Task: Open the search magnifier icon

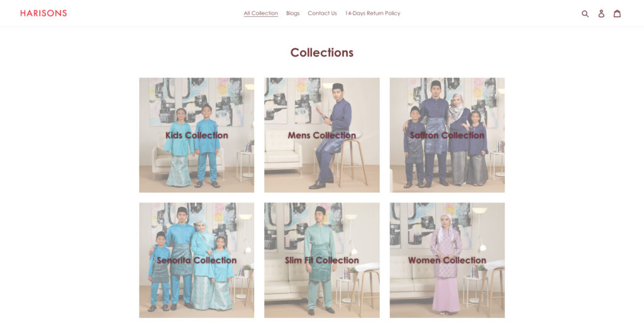Action: tap(585, 14)
